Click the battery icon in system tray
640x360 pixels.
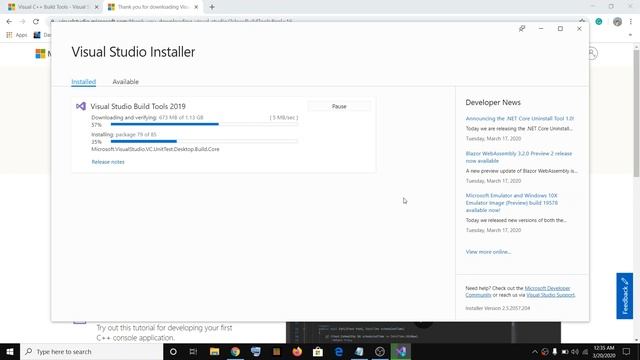pos(565,351)
